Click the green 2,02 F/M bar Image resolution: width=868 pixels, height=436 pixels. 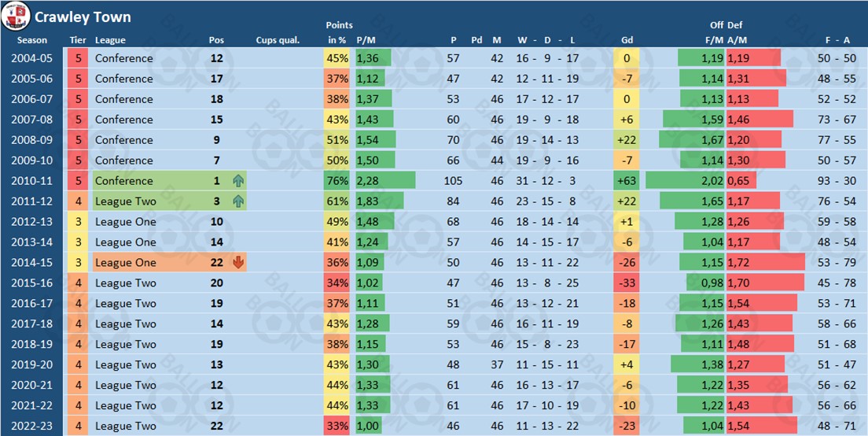(x=686, y=181)
